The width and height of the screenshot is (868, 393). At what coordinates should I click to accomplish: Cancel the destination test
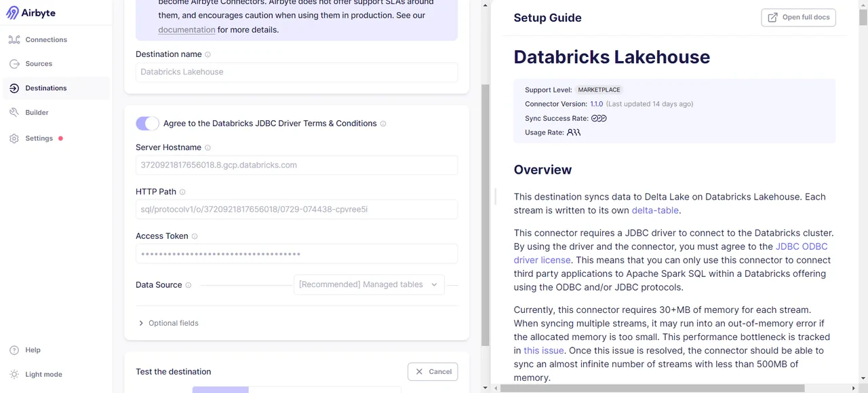click(x=433, y=371)
